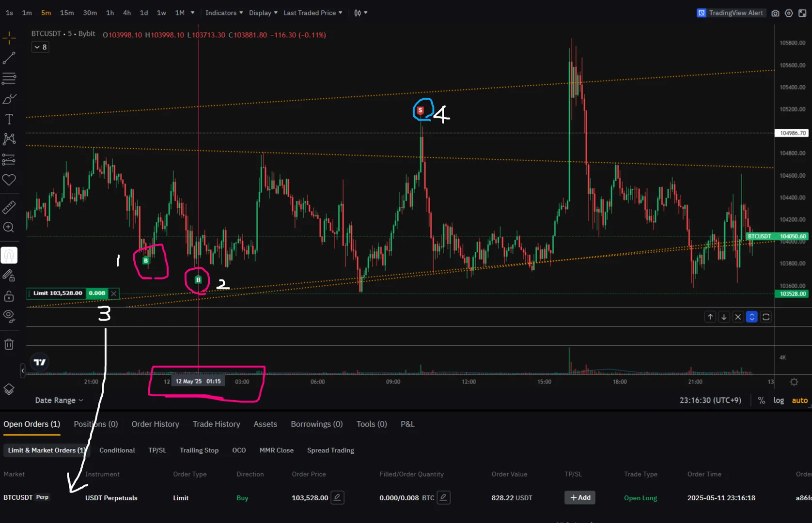Edit the order quantity 0.008 BTC
Image resolution: width=812 pixels, height=523 pixels.
[443, 497]
